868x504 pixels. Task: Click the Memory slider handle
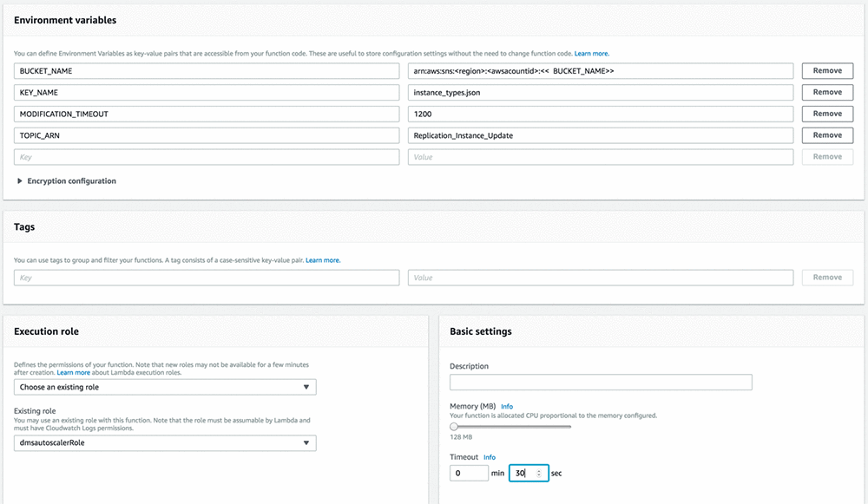coord(454,426)
